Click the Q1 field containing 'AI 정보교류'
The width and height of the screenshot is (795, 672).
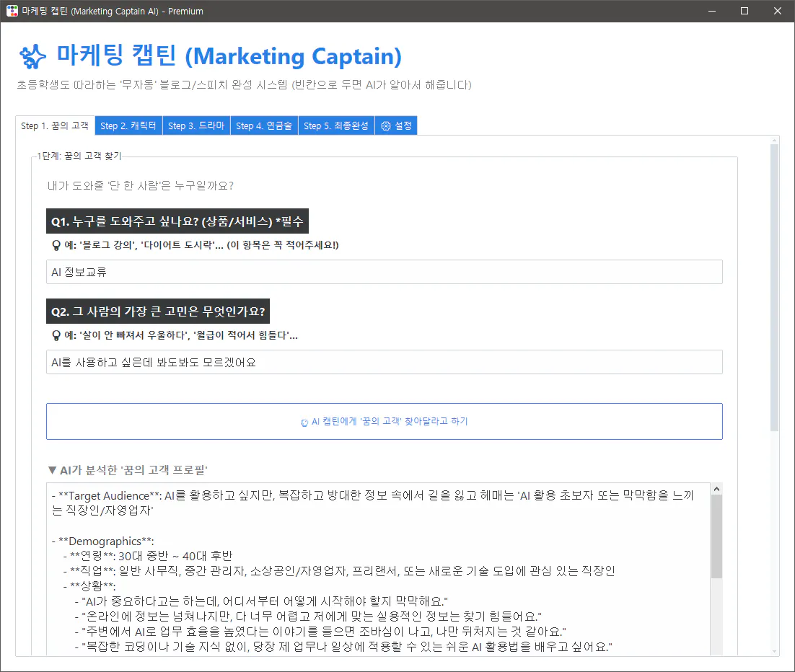[x=384, y=272]
